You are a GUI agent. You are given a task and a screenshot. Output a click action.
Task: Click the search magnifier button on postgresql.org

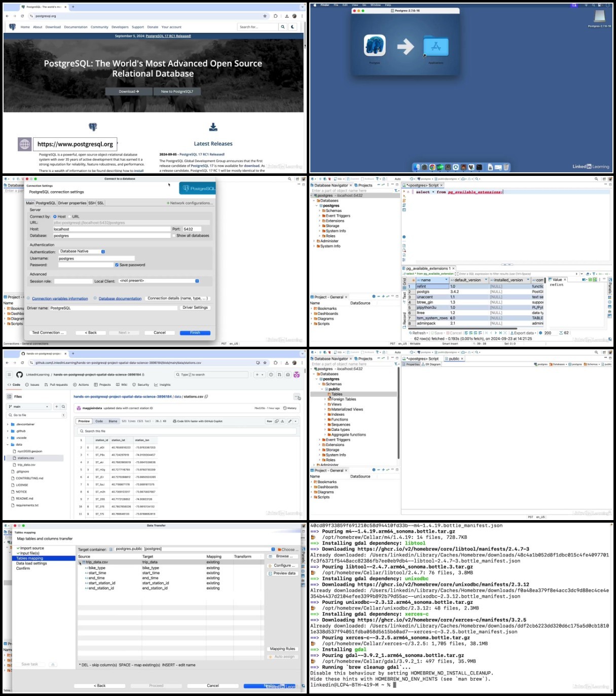coord(283,27)
